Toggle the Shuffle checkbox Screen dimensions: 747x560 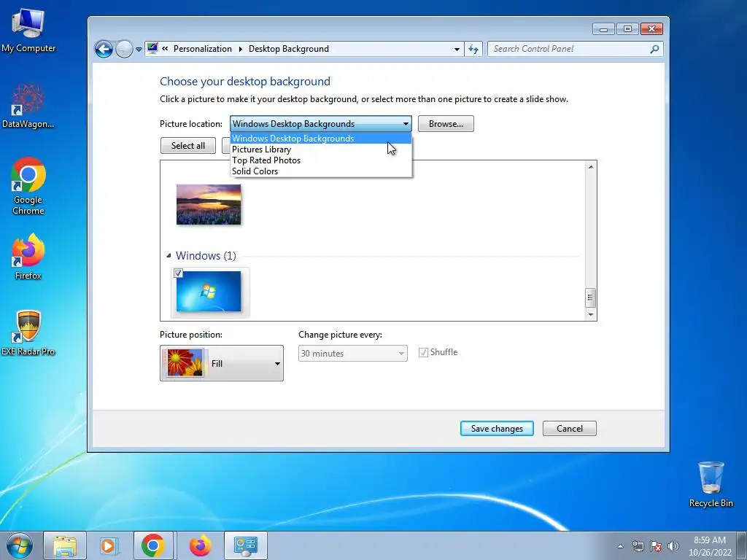tap(423, 352)
